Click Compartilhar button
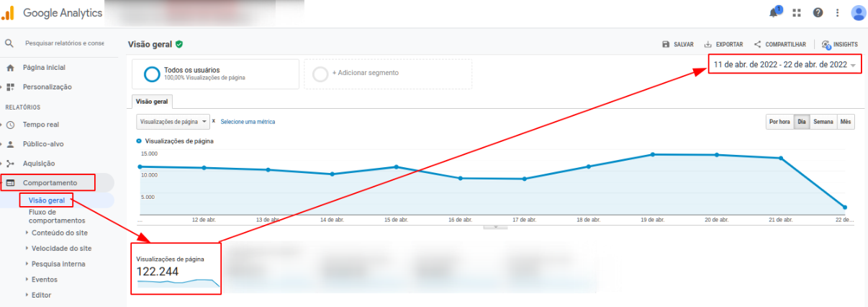868x307 pixels. pos(779,45)
